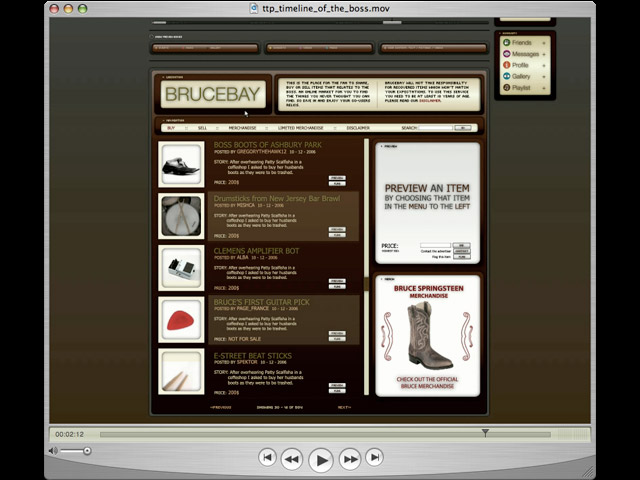Expand the plus next to Messages
Screen dimensions: 640x480
click(x=544, y=54)
